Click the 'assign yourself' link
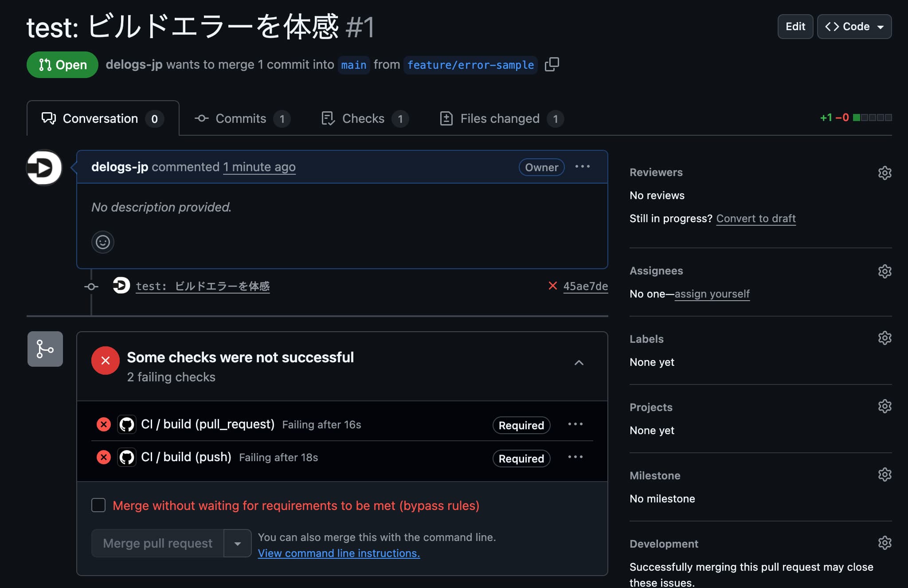 coord(712,294)
